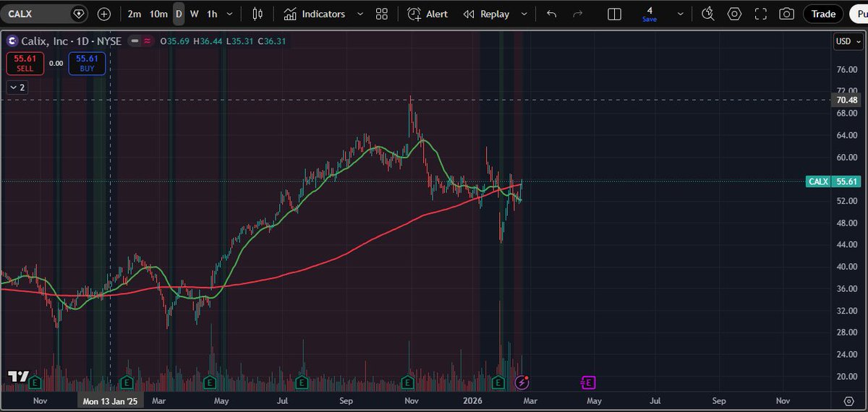Viewport: 868px width, 412px height.
Task: Open the CALX symbol search box
Action: click(x=36, y=14)
